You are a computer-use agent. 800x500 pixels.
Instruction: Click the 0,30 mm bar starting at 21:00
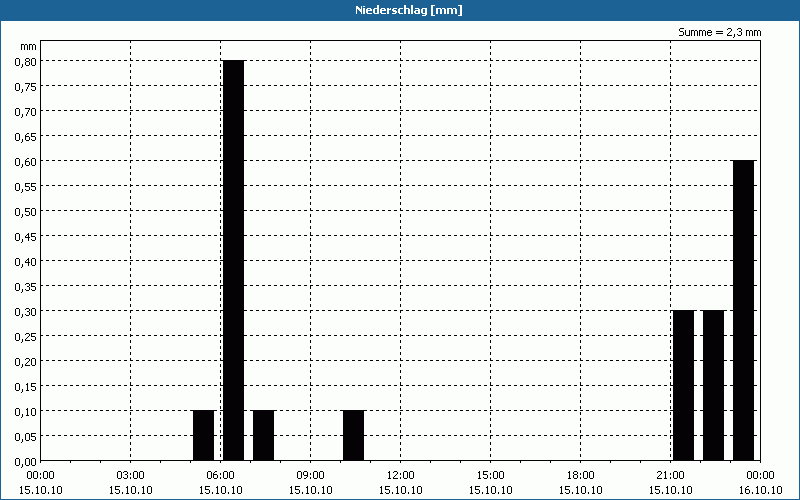(x=684, y=385)
